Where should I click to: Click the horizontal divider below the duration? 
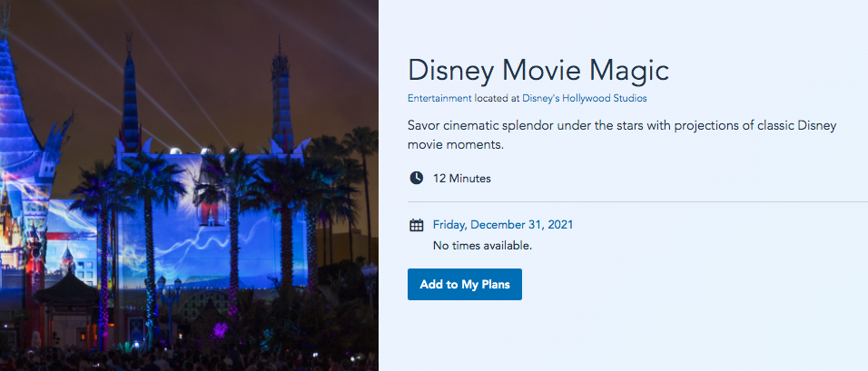pos(636,201)
